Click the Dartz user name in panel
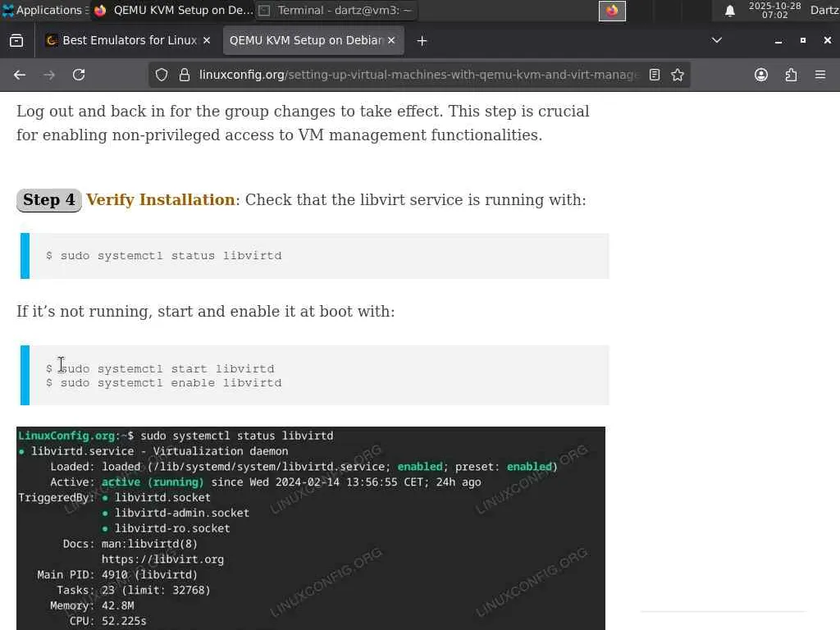840x630 pixels. click(x=824, y=10)
